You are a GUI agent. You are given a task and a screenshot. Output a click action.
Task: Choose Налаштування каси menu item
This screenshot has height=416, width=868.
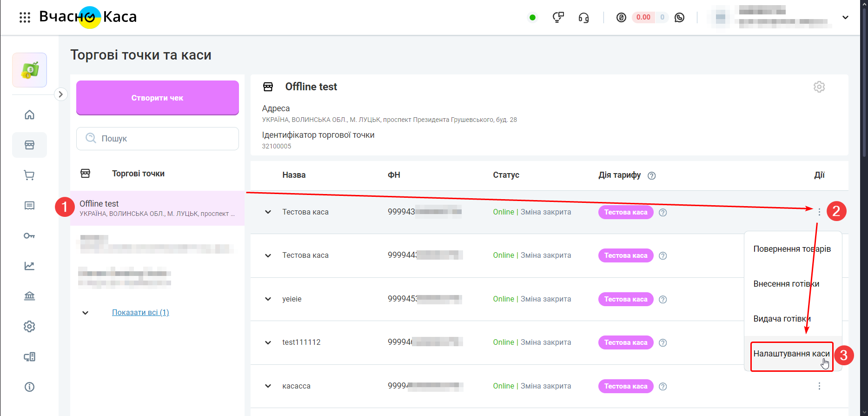[792, 354]
